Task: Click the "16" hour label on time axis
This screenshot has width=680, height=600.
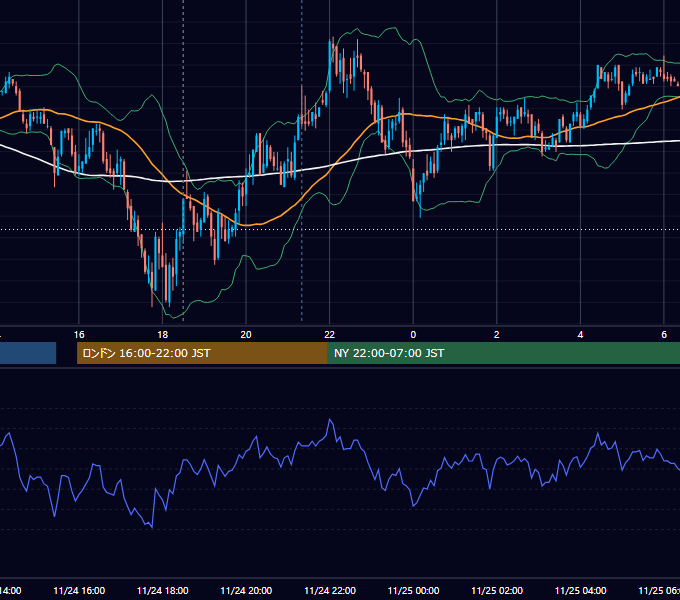Action: coord(79,335)
